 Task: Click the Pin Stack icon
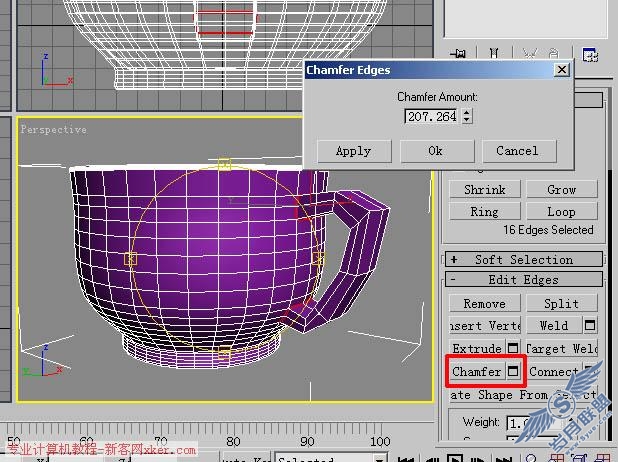click(458, 53)
